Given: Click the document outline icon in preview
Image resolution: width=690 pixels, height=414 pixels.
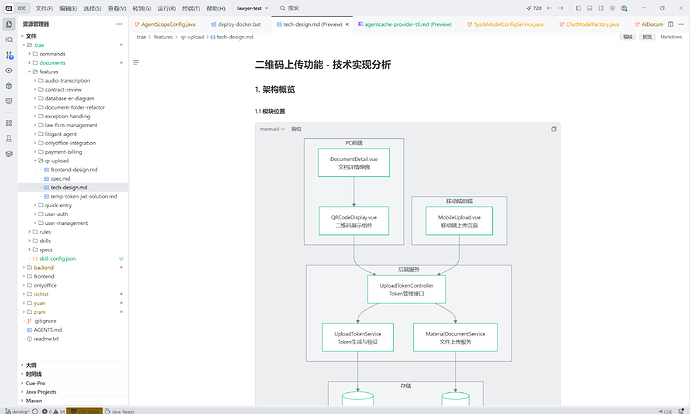Looking at the screenshot, I should [x=136, y=62].
